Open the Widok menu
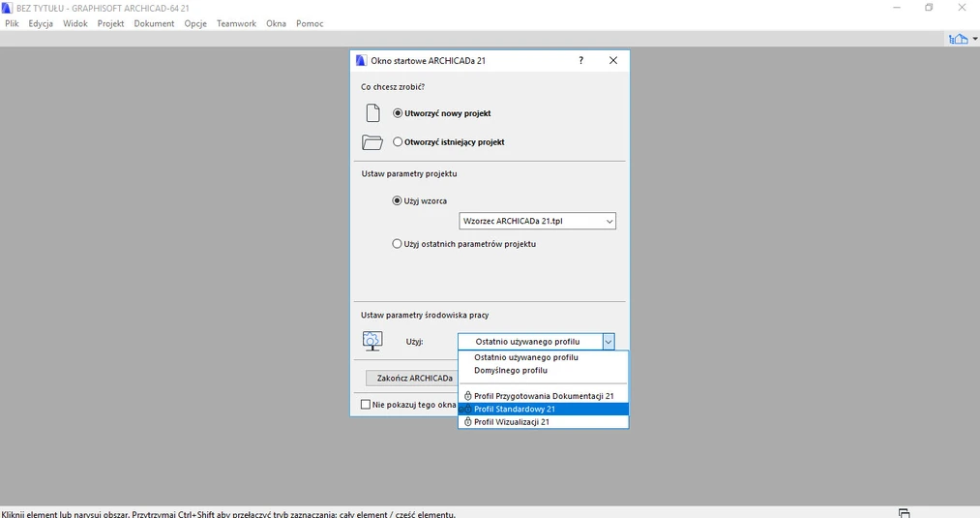The width and height of the screenshot is (980, 518). (x=75, y=24)
